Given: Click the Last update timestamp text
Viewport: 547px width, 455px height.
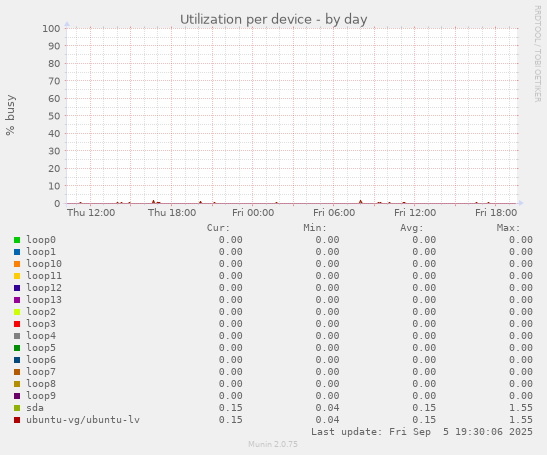Looking at the screenshot, I should pyautogui.click(x=422, y=432).
